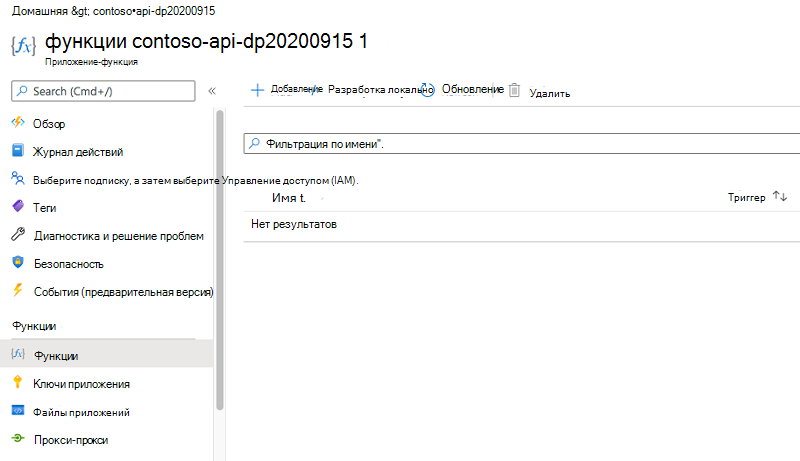Go to Домашняя breadcrumb link
Viewport: 800px width, 461px height.
pos(39,11)
